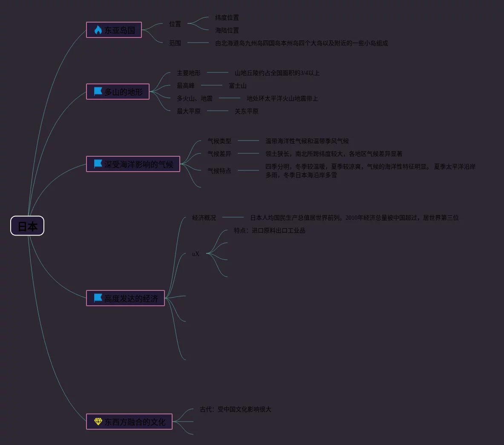Select the uX node under 高度发达的经济

coord(196,254)
